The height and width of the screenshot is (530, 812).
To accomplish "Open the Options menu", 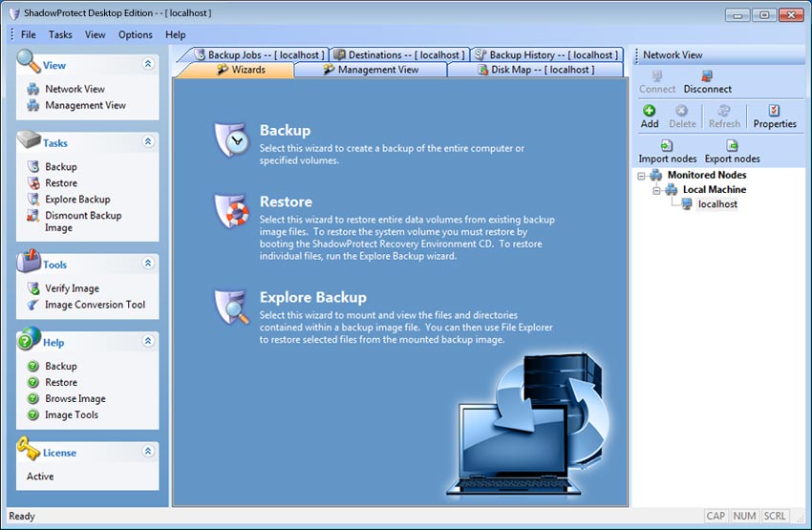I will tap(135, 34).
